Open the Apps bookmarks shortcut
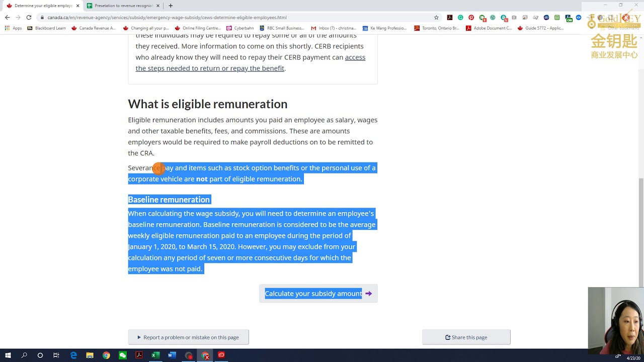Image resolution: width=644 pixels, height=362 pixels. pyautogui.click(x=13, y=28)
